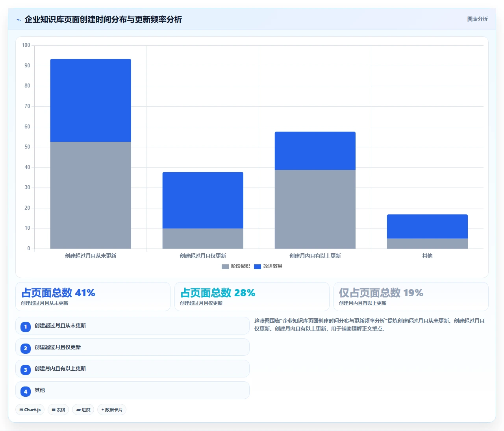Viewport: 504px width, 431px height.
Task: Click the number 4 badge next to 其他
Action: (x=26, y=391)
